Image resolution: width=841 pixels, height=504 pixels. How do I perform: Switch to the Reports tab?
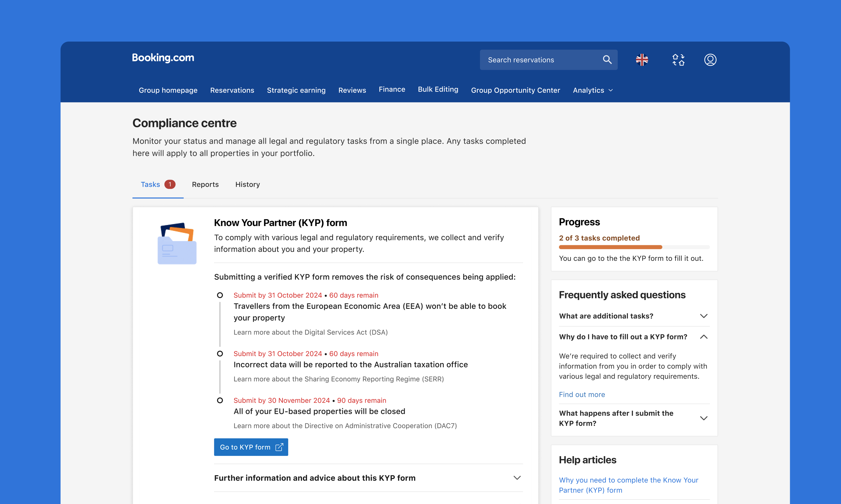pos(205,184)
